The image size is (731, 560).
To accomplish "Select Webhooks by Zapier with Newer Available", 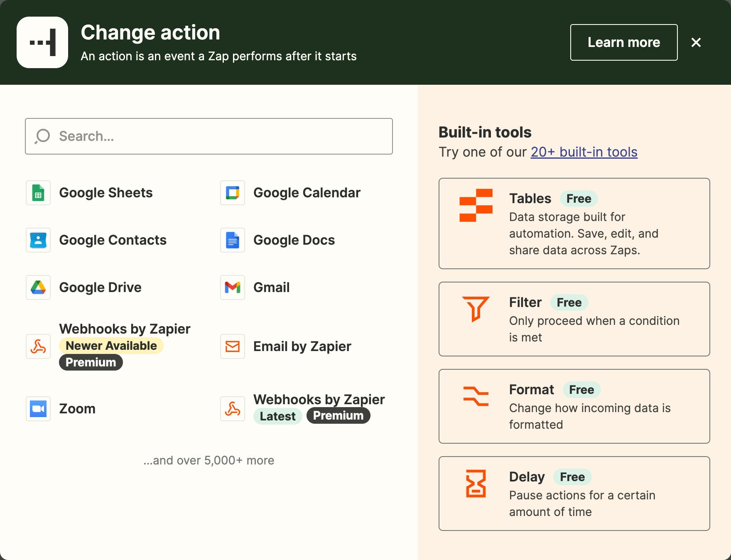I will (125, 329).
